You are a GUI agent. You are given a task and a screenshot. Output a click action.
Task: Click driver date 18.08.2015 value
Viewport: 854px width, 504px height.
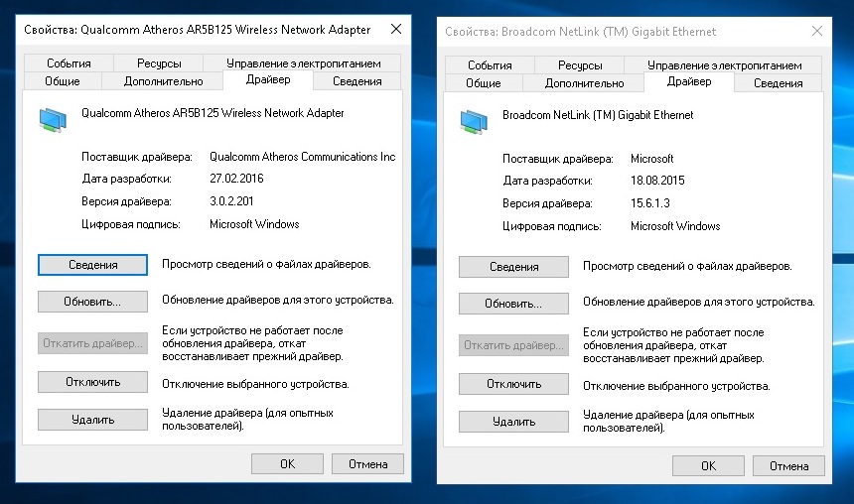[x=657, y=181]
